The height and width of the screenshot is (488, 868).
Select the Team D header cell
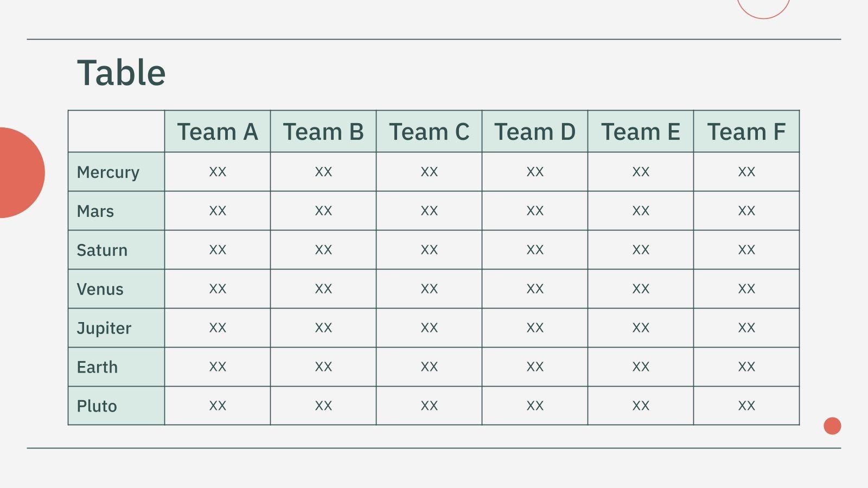coord(535,131)
